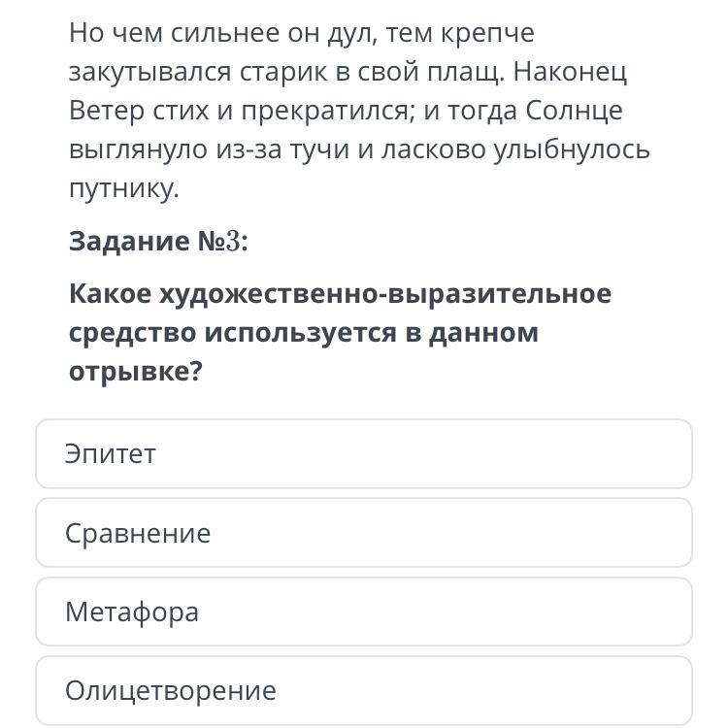
Task: Click the word старик in the passage
Action: 283,72
